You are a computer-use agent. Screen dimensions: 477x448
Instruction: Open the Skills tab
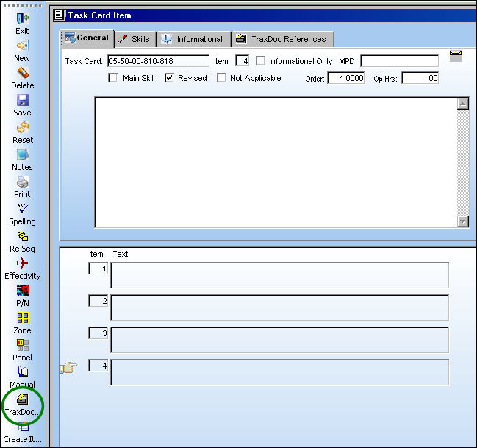click(135, 39)
